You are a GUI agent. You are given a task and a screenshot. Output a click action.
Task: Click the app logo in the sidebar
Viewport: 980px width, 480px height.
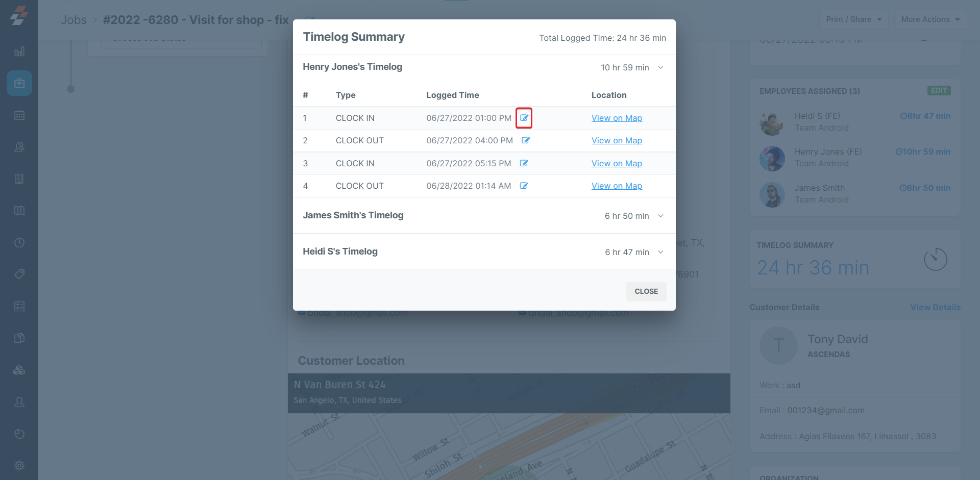point(19,16)
